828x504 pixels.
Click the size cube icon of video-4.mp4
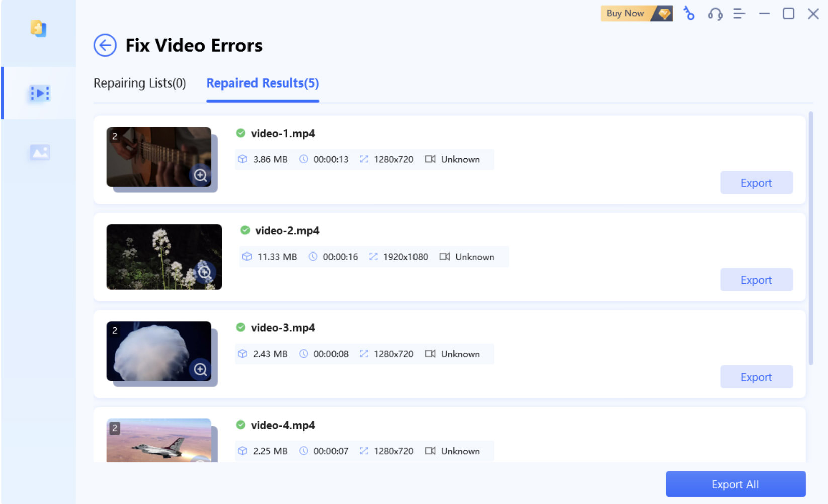point(242,451)
